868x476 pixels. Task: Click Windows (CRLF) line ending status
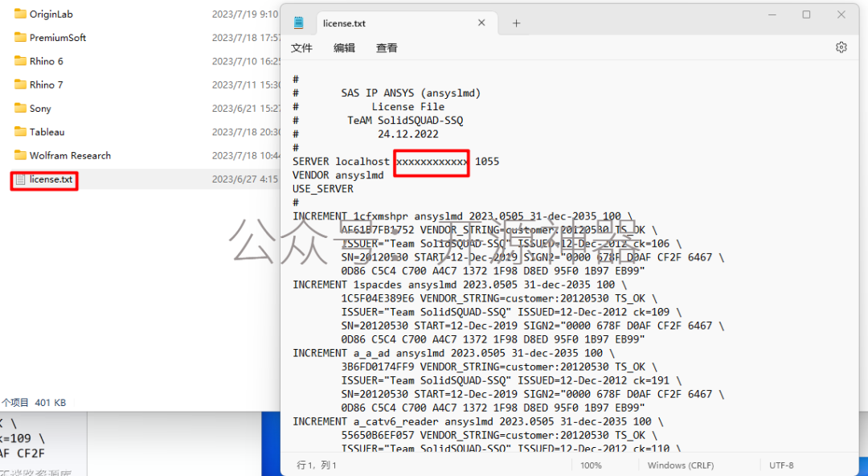point(681,466)
